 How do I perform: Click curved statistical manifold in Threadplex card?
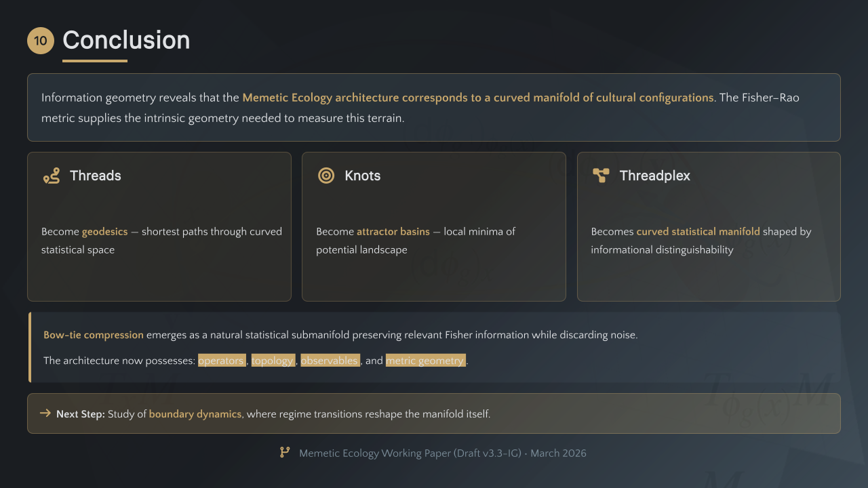pos(698,232)
